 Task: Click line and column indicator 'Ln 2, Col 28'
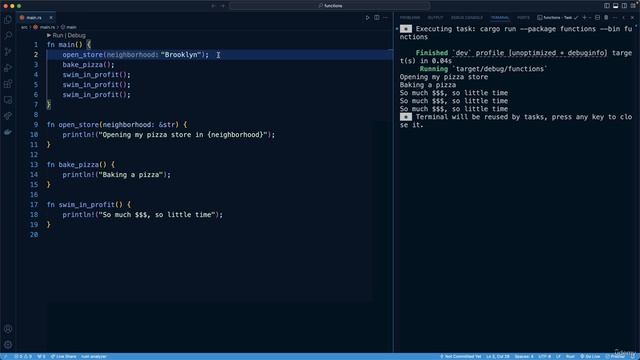point(498,356)
